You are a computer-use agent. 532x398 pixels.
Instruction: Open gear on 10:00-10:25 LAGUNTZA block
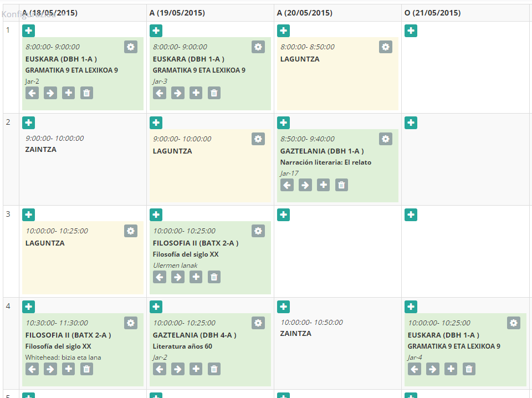click(x=131, y=231)
